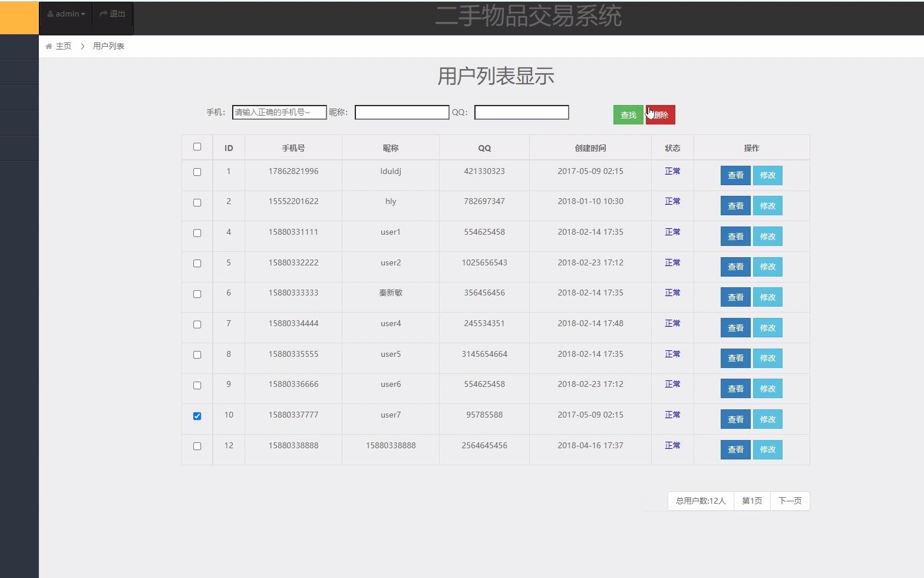Click 查看 for user1

click(x=735, y=237)
